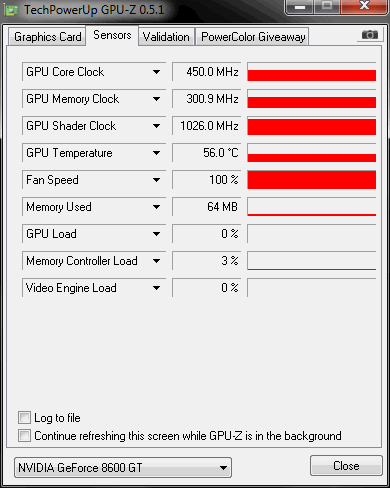The image size is (390, 488).
Task: Click the GPU-Z app icon in title bar
Action: [12, 10]
